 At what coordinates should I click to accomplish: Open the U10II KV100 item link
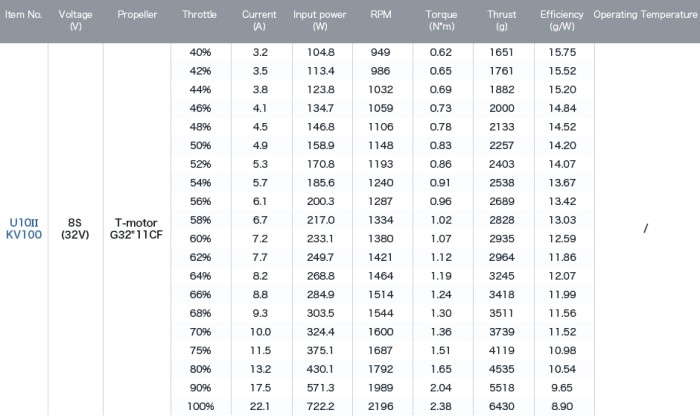pyautogui.click(x=24, y=229)
